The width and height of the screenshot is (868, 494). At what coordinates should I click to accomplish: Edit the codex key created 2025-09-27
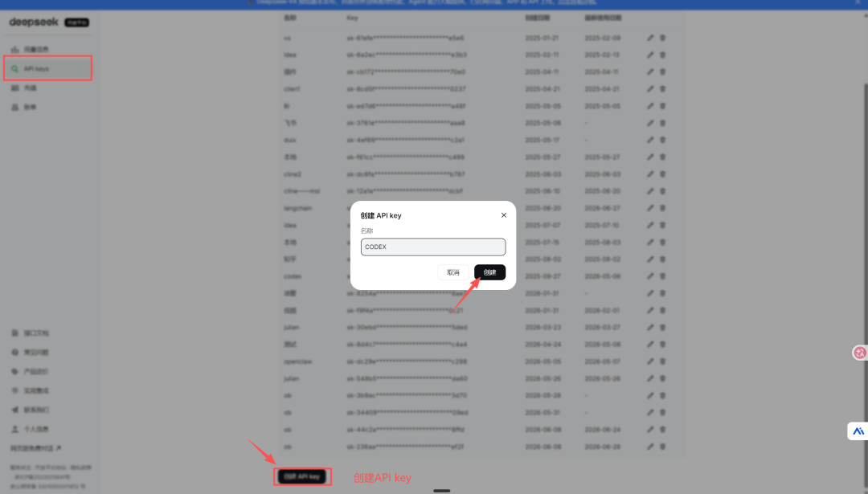point(650,276)
